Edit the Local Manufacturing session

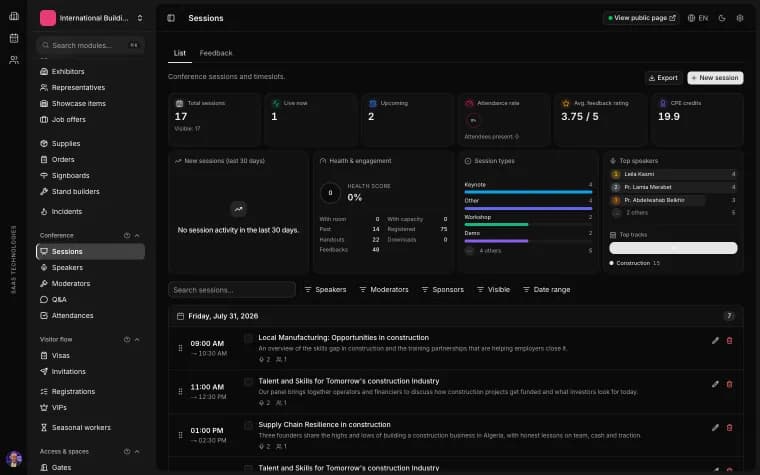[715, 341]
